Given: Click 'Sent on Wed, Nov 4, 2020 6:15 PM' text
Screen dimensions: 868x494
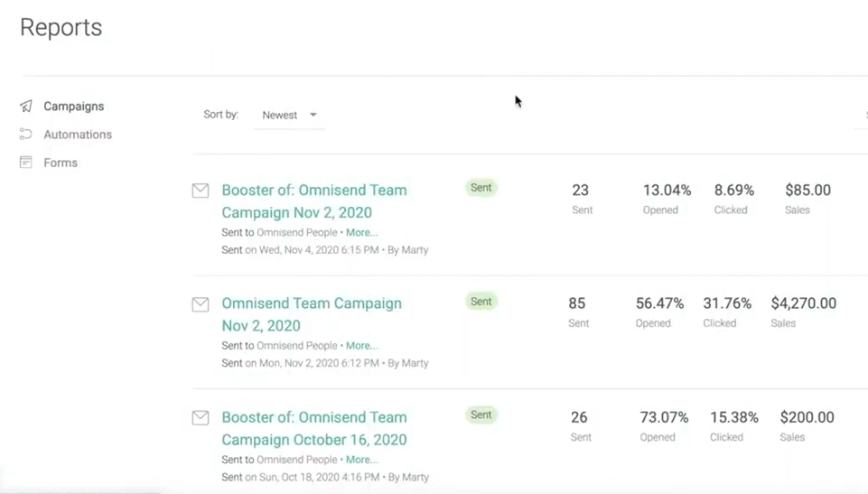Looking at the screenshot, I should pyautogui.click(x=300, y=250).
